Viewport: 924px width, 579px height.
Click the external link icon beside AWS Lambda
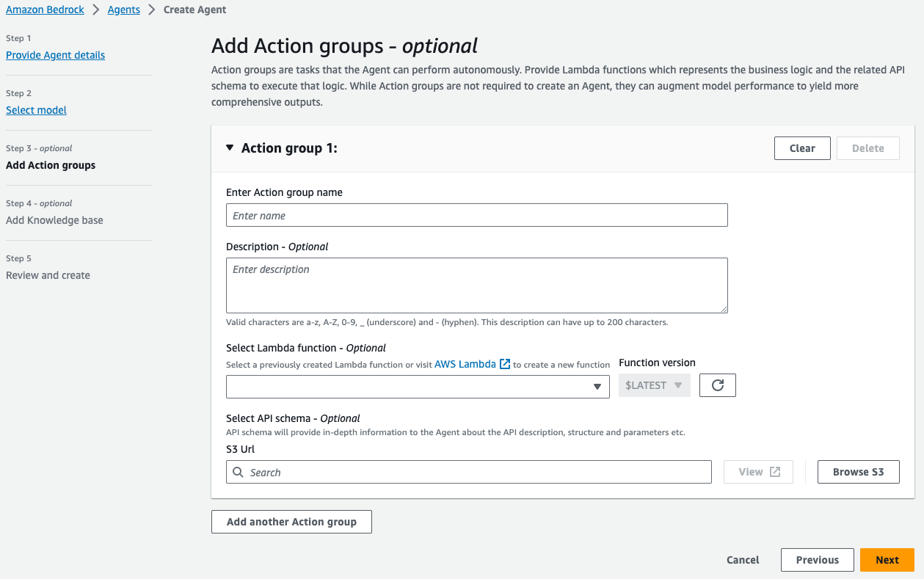pyautogui.click(x=505, y=364)
